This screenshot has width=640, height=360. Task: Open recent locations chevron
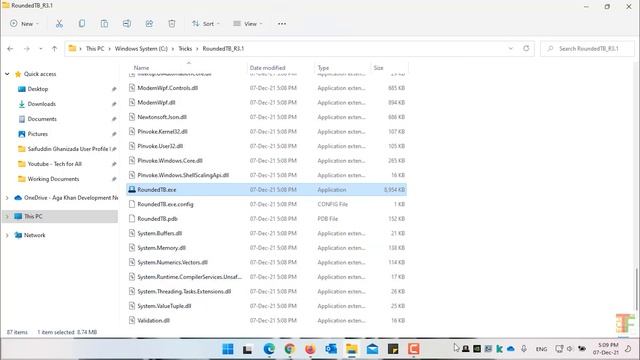(x=40, y=49)
